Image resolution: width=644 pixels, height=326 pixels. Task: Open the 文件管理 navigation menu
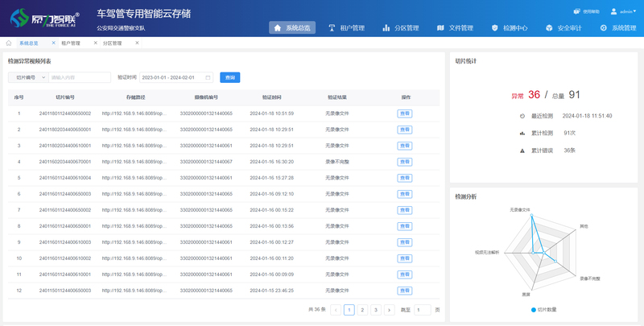click(455, 28)
